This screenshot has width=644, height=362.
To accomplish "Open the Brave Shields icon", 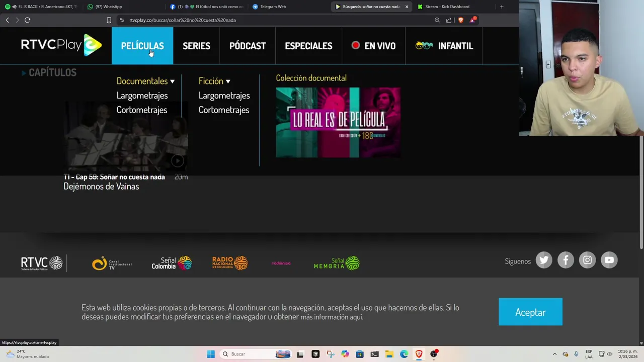I will tap(460, 20).
